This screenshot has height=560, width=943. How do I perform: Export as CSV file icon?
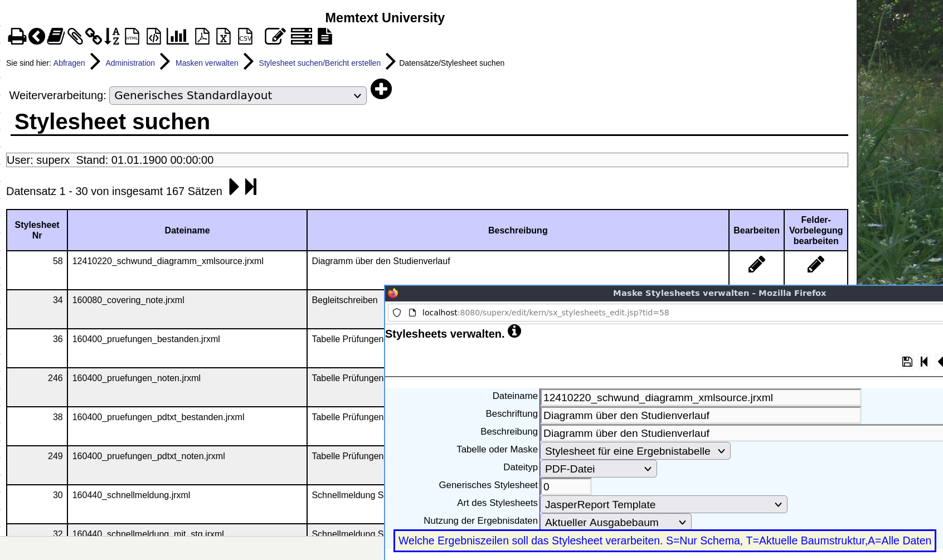click(245, 37)
